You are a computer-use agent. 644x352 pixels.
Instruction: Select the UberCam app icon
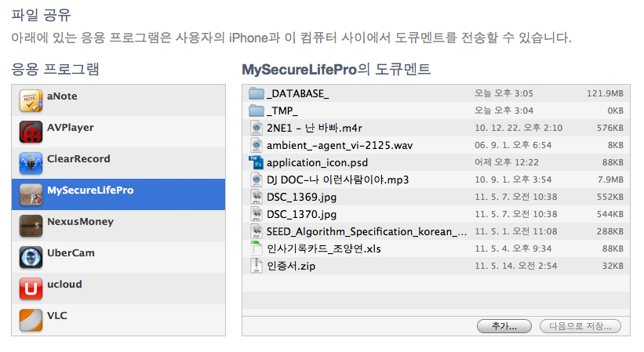coord(31,257)
